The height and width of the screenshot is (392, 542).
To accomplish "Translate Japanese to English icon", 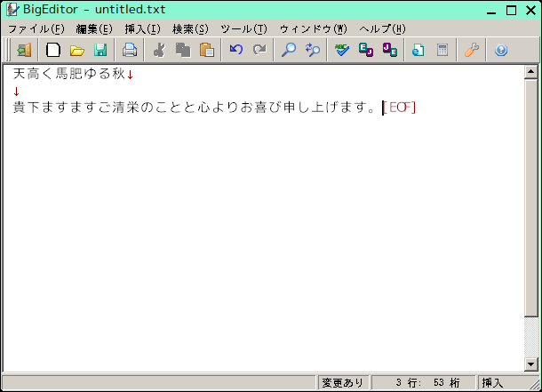I will [389, 50].
